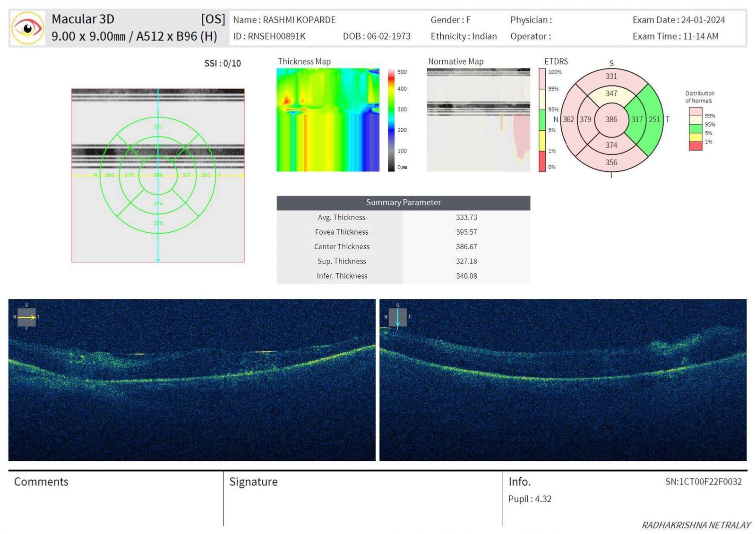Click the ETDRS inner temporal sector 317

[x=637, y=119]
